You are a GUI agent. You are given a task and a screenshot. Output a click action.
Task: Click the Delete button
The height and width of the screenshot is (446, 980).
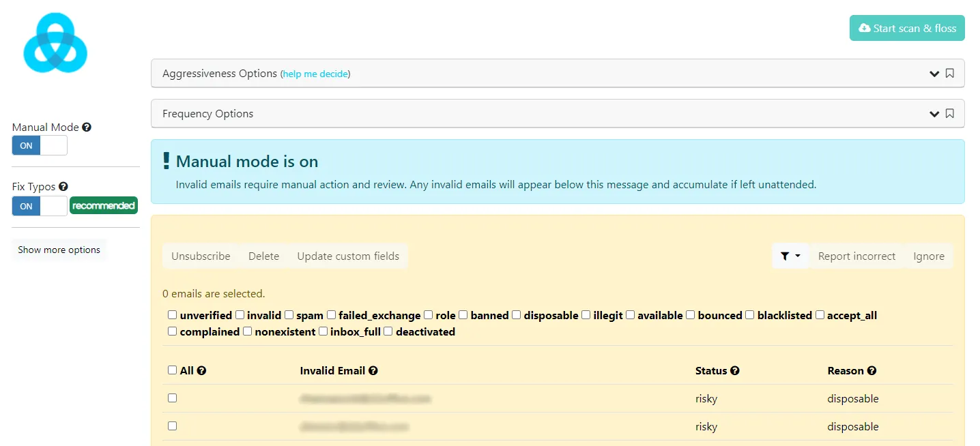(263, 256)
